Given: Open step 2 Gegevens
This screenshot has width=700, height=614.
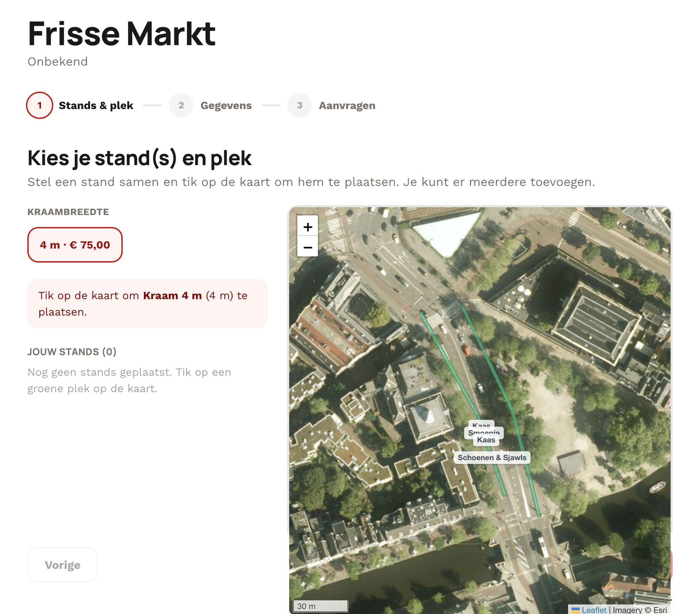Looking at the screenshot, I should [x=210, y=105].
